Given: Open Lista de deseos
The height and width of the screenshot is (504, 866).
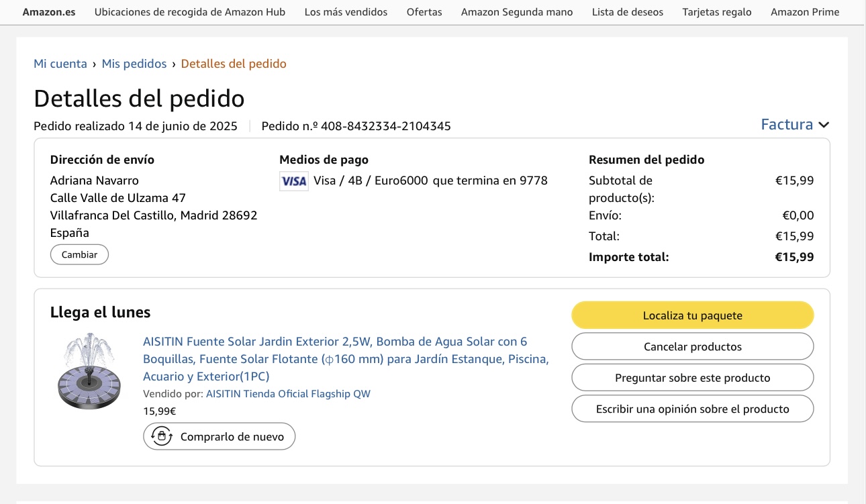Looking at the screenshot, I should [x=628, y=12].
